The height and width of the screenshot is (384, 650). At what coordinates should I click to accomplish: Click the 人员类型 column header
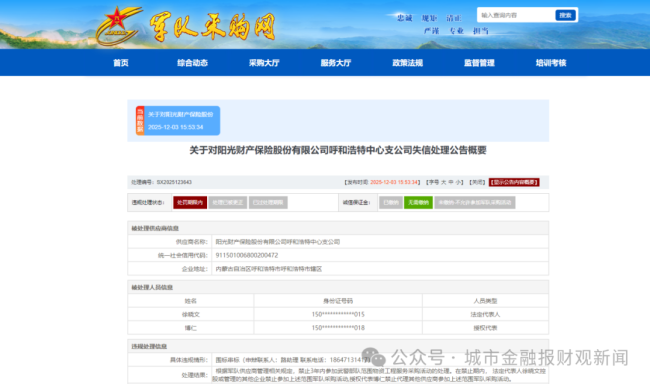click(485, 301)
